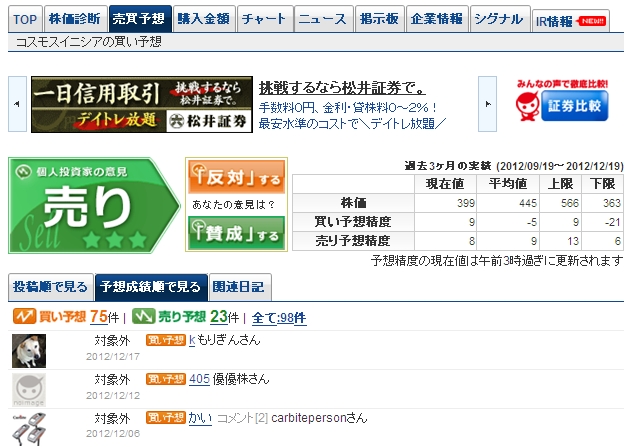Click the 株価 upper limit 566 cell
The height and width of the screenshot is (447, 630).
click(x=560, y=203)
